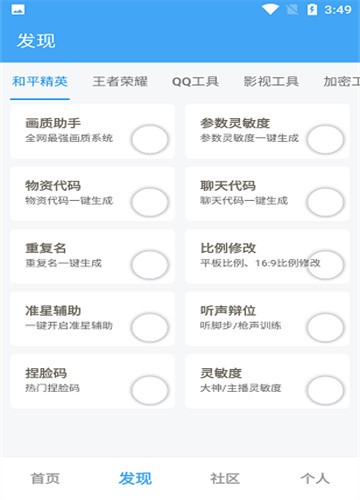The width and height of the screenshot is (360, 500).
Task: Go to 首页 in bottom navigation
Action: click(45, 479)
